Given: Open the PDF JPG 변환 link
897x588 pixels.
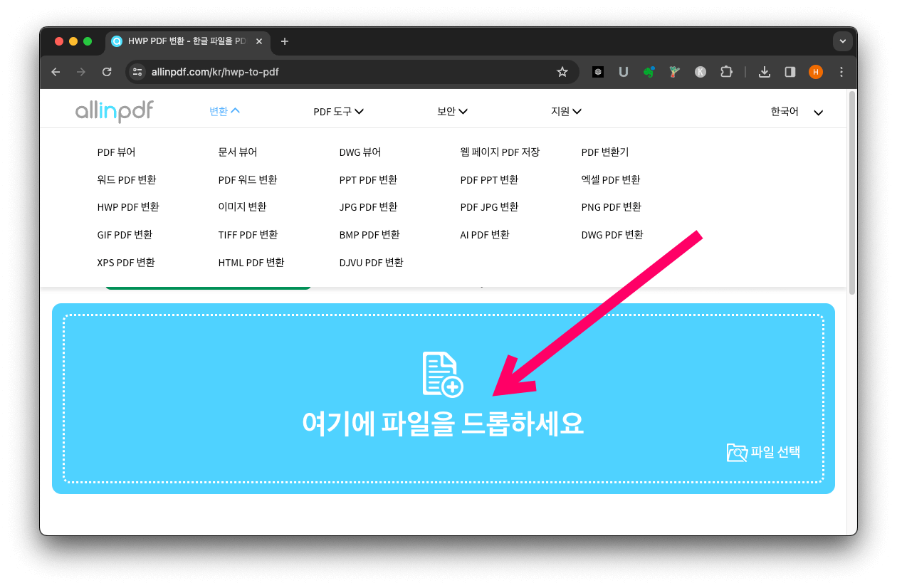Looking at the screenshot, I should click(x=489, y=207).
